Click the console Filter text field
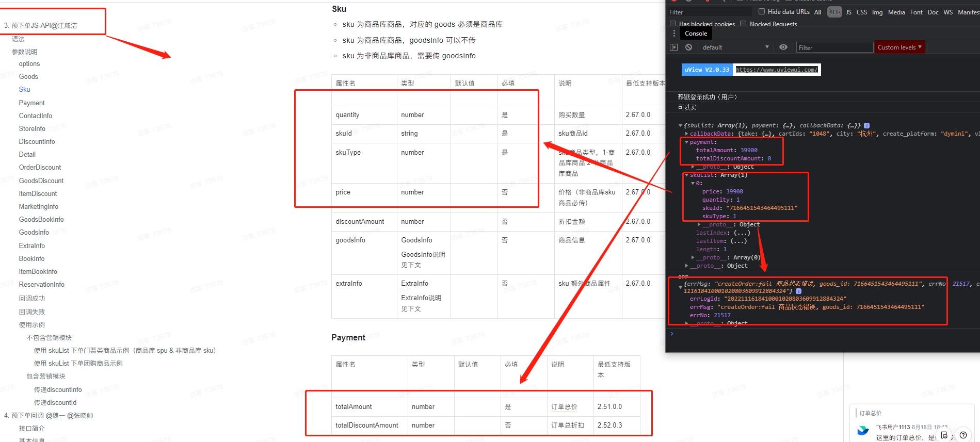The image size is (980, 442). pyautogui.click(x=834, y=47)
